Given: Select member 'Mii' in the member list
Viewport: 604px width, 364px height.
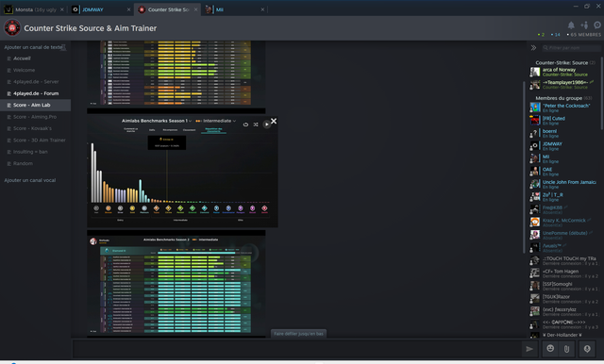Looking at the screenshot, I should pyautogui.click(x=564, y=158).
